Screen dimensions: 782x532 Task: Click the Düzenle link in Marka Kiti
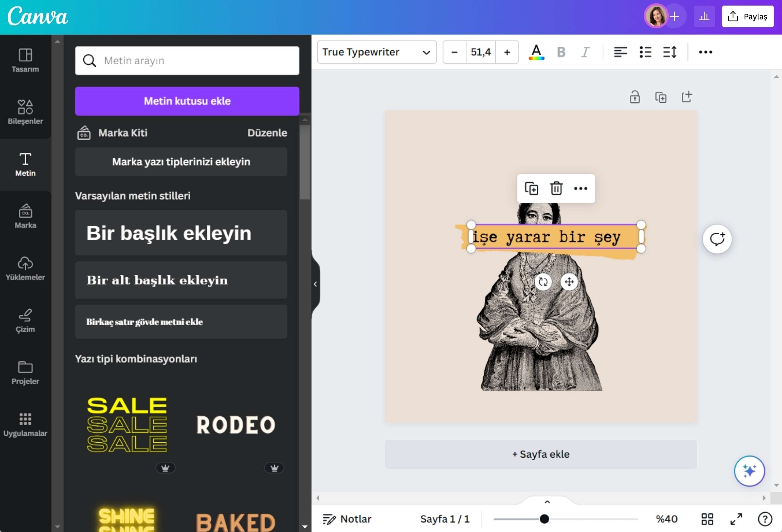pos(267,133)
